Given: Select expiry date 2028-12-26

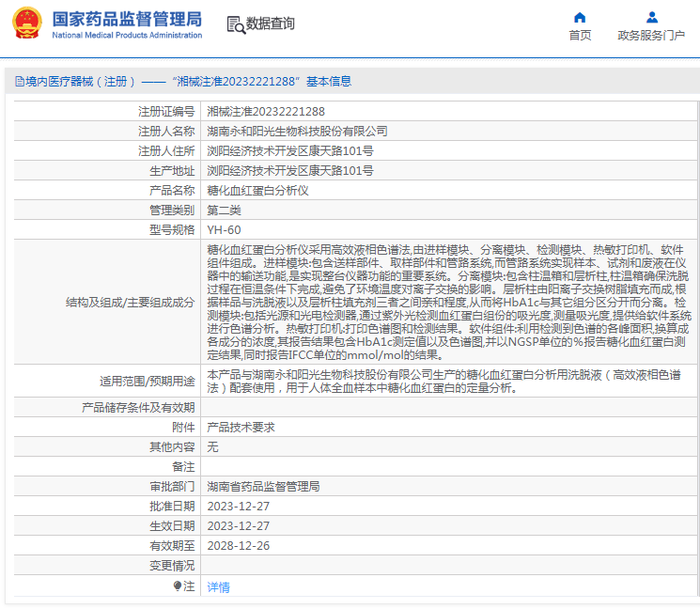Looking at the screenshot, I should [239, 545].
